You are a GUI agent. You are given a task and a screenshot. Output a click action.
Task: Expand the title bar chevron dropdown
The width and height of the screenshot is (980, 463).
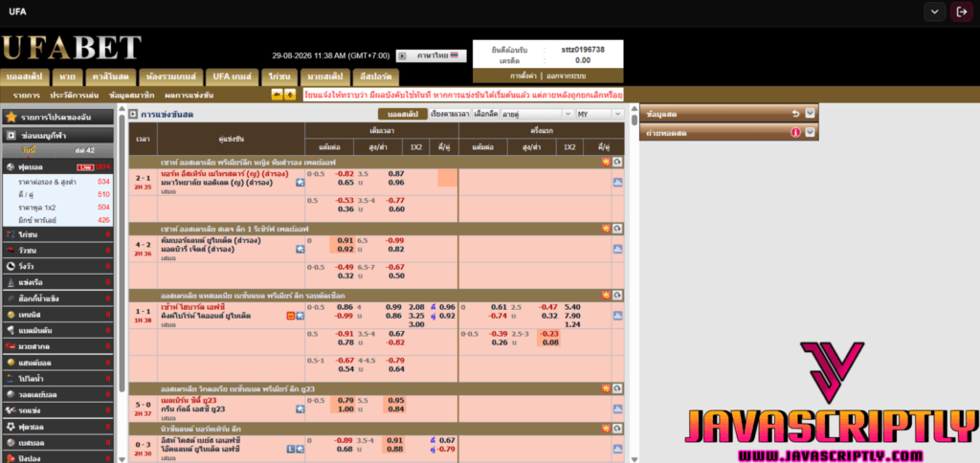934,11
